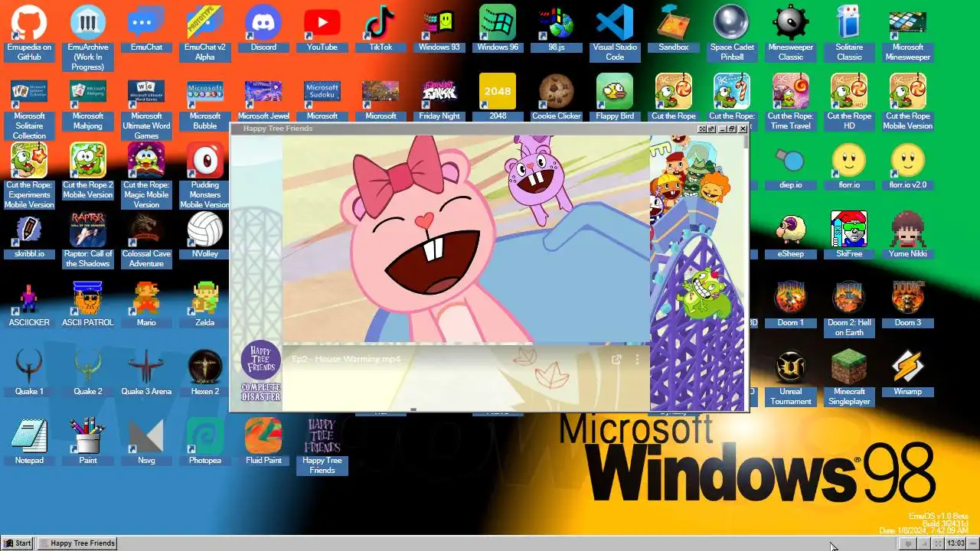Open Doom 2: Hell on Earth icon
The height and width of the screenshot is (551, 980).
849,308
